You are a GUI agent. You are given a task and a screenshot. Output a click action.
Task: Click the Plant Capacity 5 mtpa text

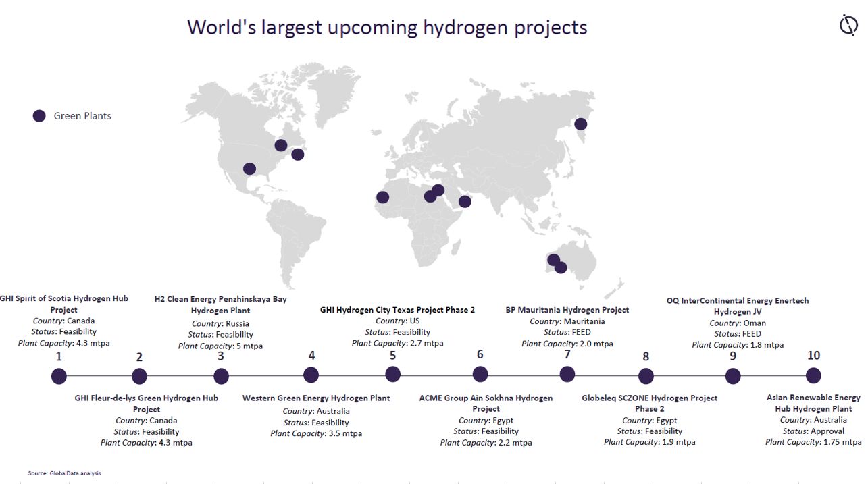click(220, 346)
